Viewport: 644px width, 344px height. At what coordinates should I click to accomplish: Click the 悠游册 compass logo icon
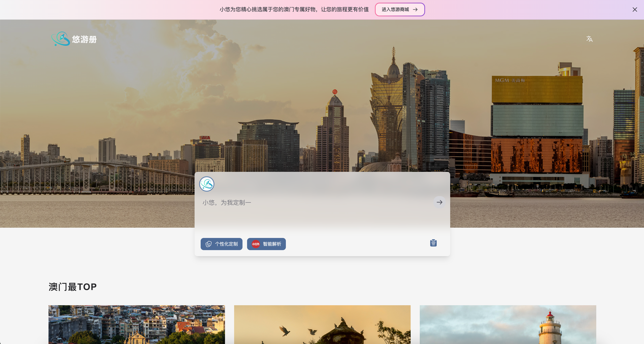tap(60, 39)
